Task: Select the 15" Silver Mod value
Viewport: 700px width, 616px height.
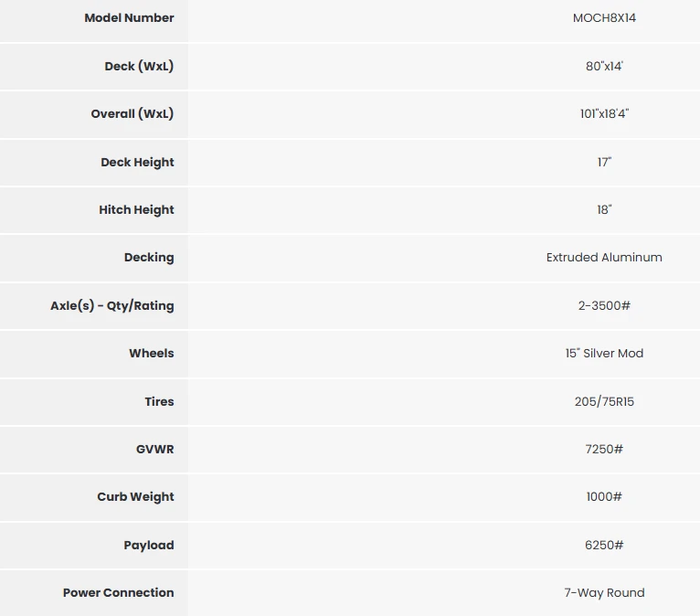Action: [604, 353]
